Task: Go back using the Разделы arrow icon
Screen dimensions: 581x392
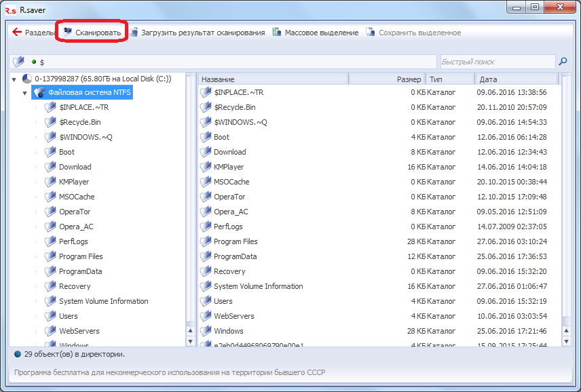Action: click(x=17, y=32)
